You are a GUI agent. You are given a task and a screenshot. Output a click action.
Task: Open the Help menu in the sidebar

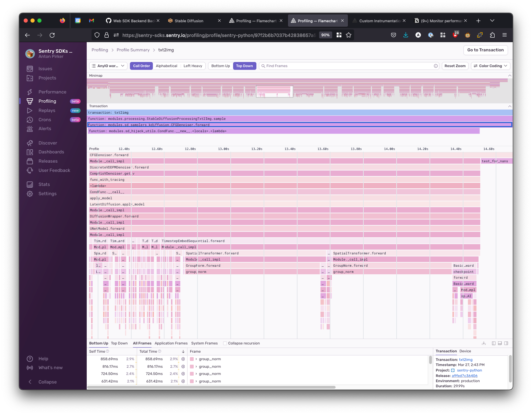(43, 359)
